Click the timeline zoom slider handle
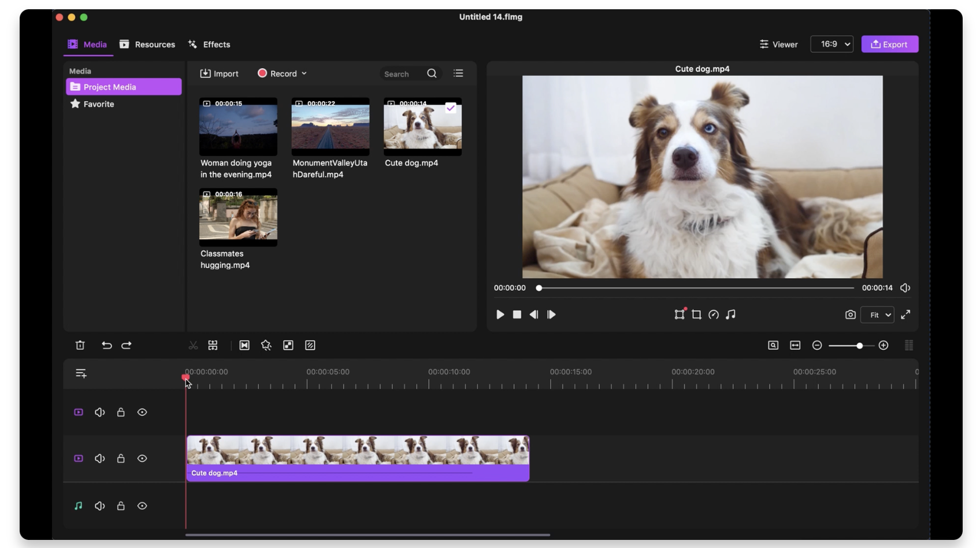 859,345
